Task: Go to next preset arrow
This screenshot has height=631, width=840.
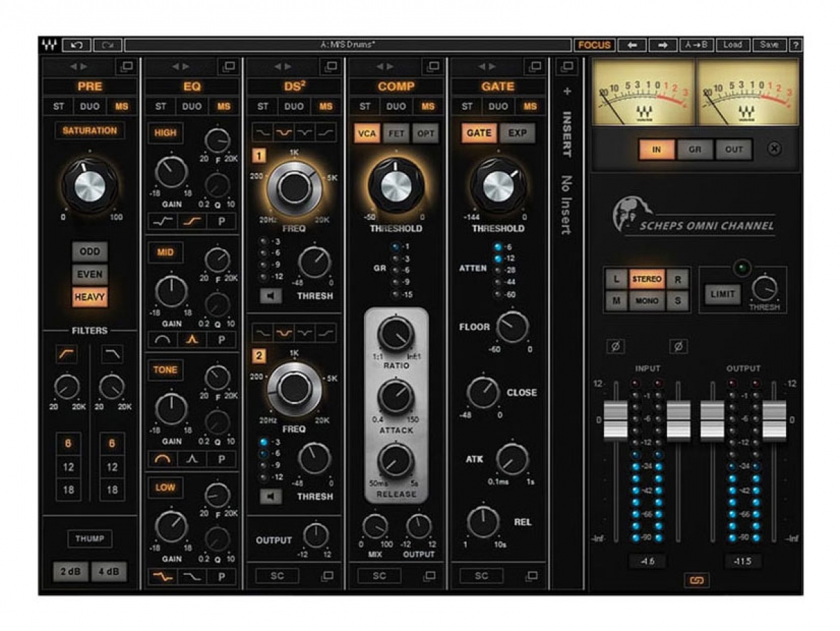Action: coord(662,45)
